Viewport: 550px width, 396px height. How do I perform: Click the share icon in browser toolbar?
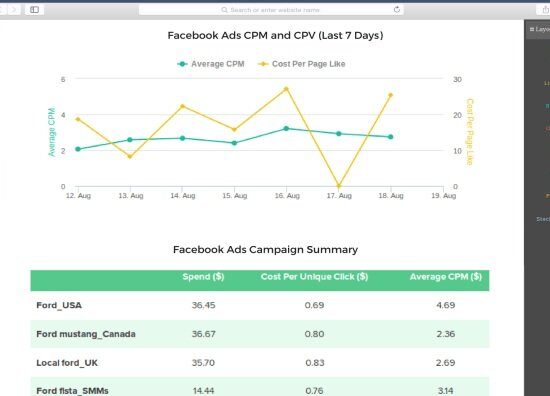click(x=545, y=9)
